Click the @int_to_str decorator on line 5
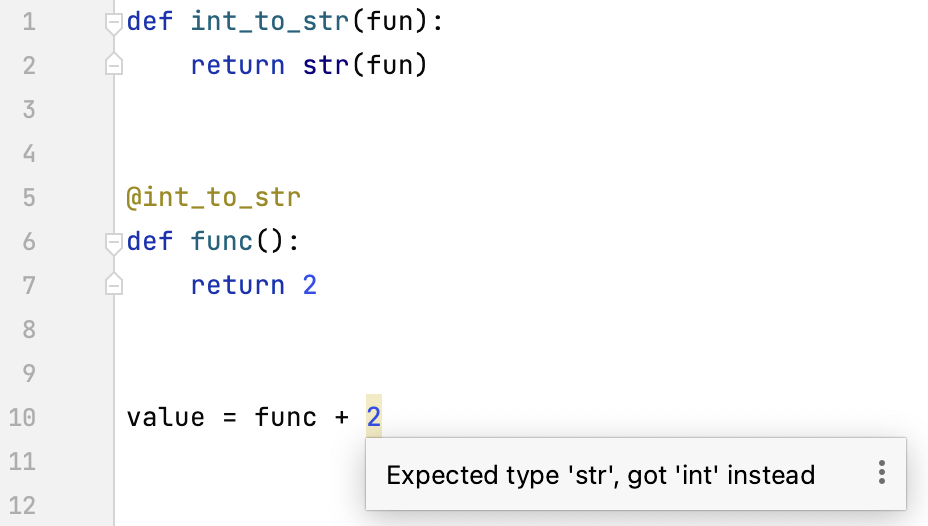The height and width of the screenshot is (526, 928). click(213, 197)
